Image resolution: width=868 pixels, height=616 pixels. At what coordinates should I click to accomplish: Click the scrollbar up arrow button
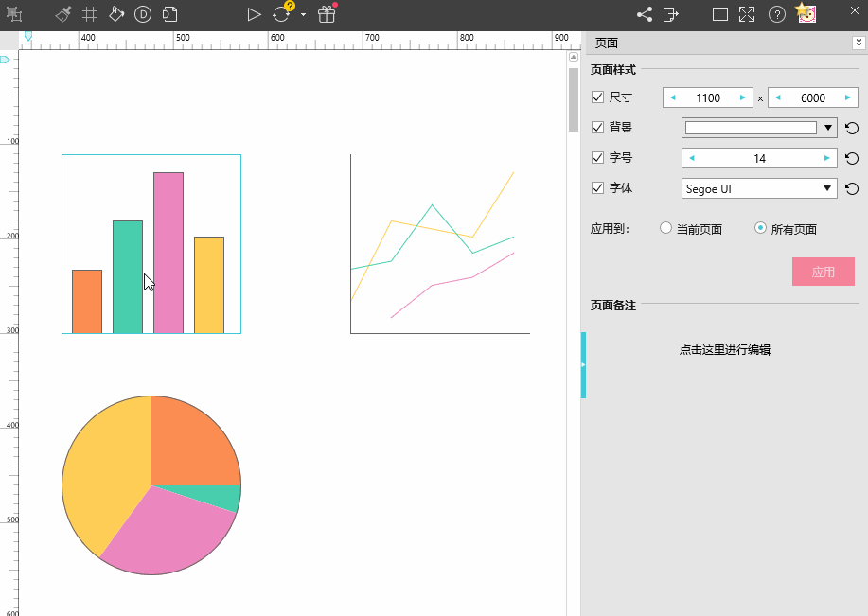point(573,57)
